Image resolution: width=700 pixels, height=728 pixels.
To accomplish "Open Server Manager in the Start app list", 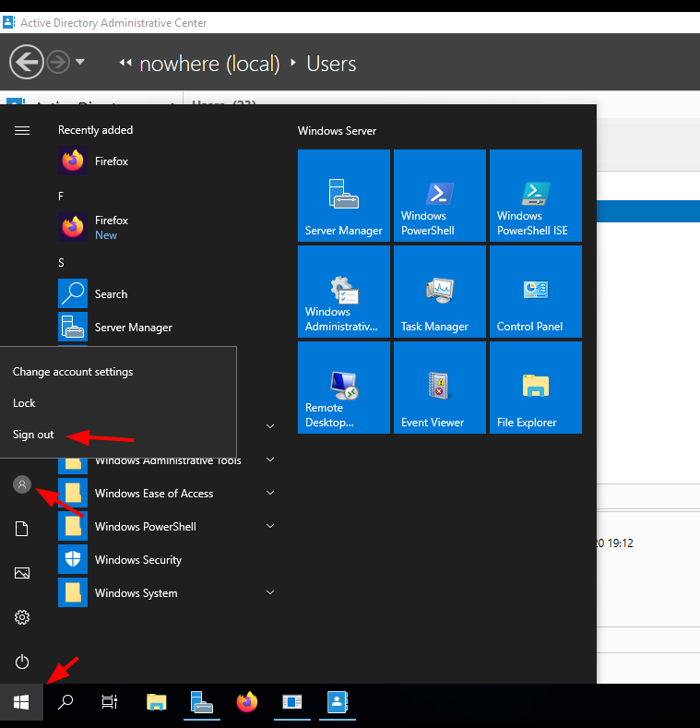I will tap(167, 327).
